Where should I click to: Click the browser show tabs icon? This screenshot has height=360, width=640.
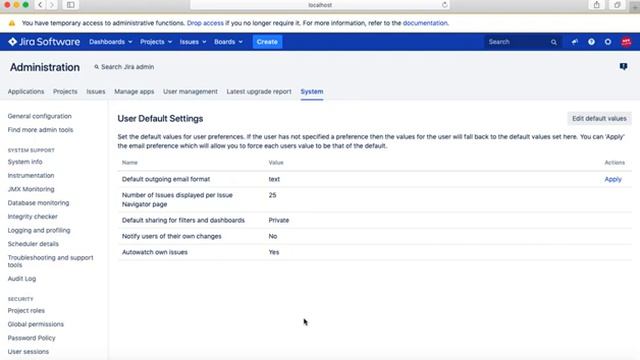(617, 5)
